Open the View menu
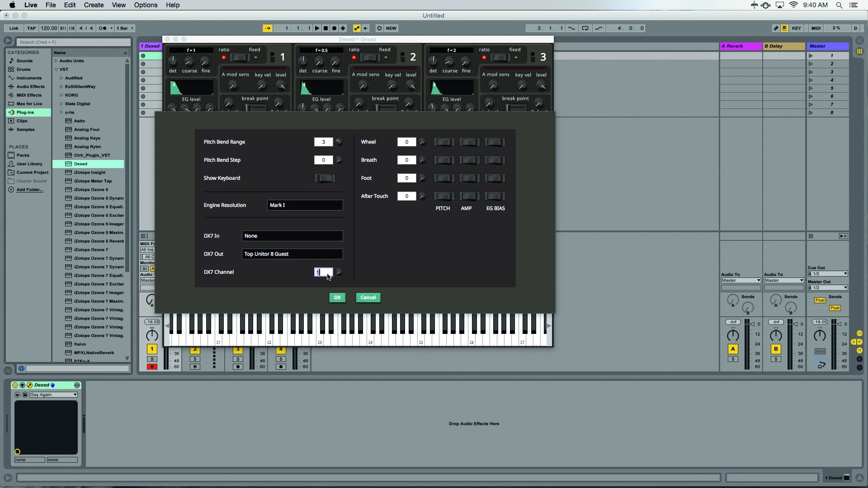 [118, 5]
